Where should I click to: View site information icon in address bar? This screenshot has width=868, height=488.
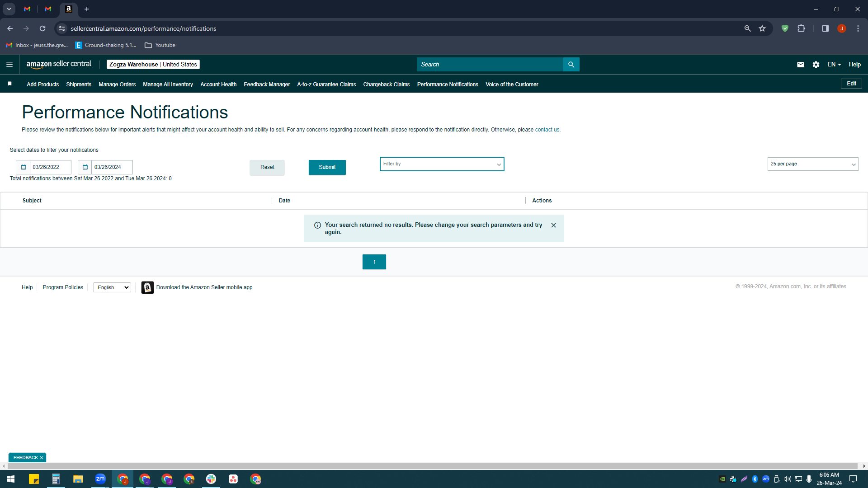pos(62,28)
